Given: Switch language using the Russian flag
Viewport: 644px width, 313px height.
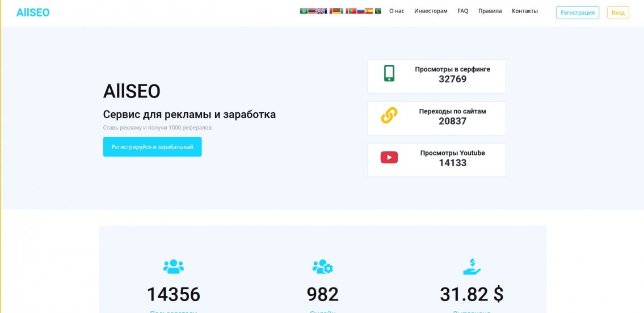Looking at the screenshot, I should [361, 11].
